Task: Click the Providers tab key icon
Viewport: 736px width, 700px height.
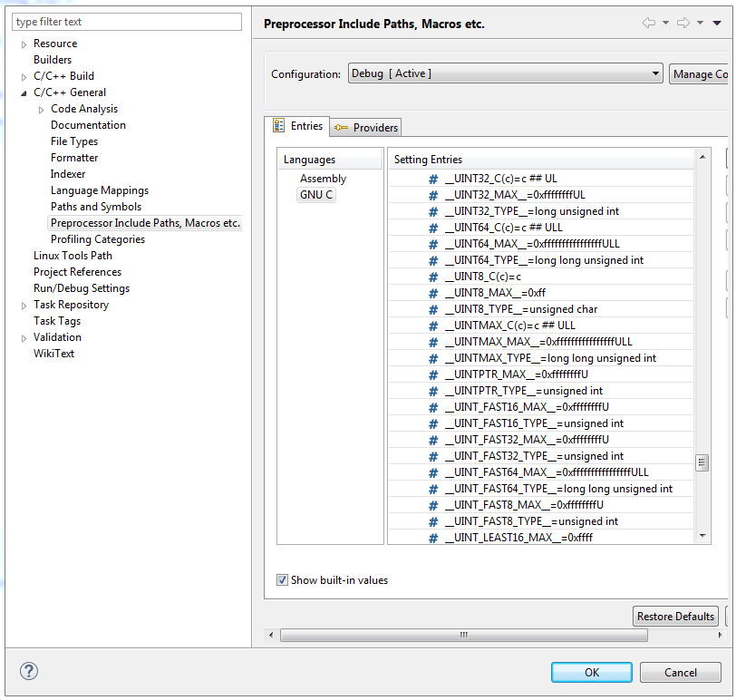Action: [341, 128]
